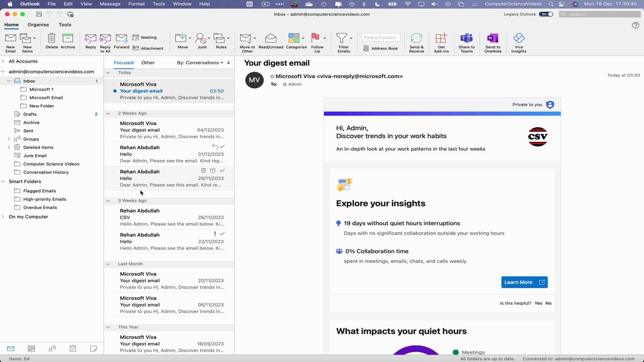Collapse the Inbox folder tree

(9, 81)
